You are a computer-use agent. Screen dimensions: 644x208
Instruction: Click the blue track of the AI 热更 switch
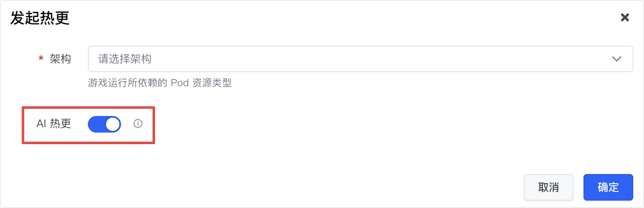pyautogui.click(x=96, y=124)
